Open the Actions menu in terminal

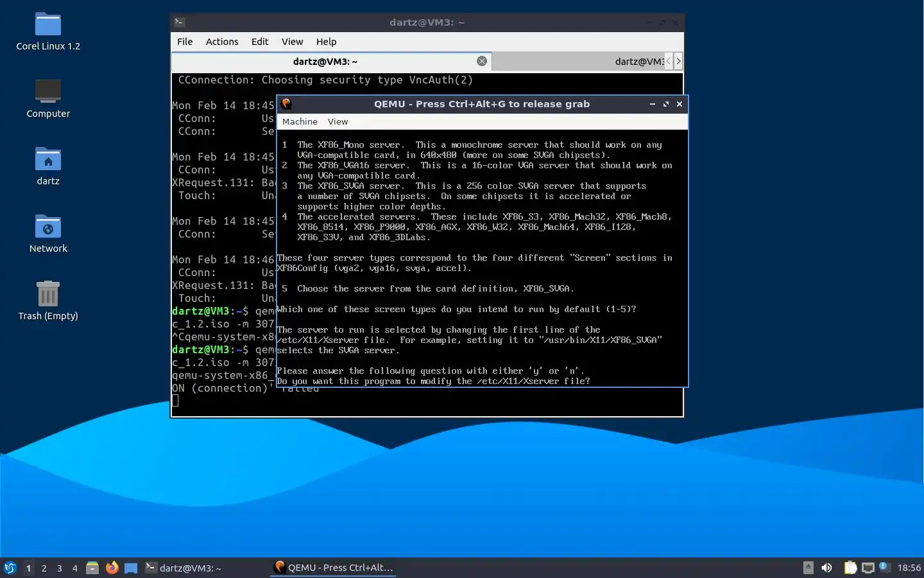[222, 41]
